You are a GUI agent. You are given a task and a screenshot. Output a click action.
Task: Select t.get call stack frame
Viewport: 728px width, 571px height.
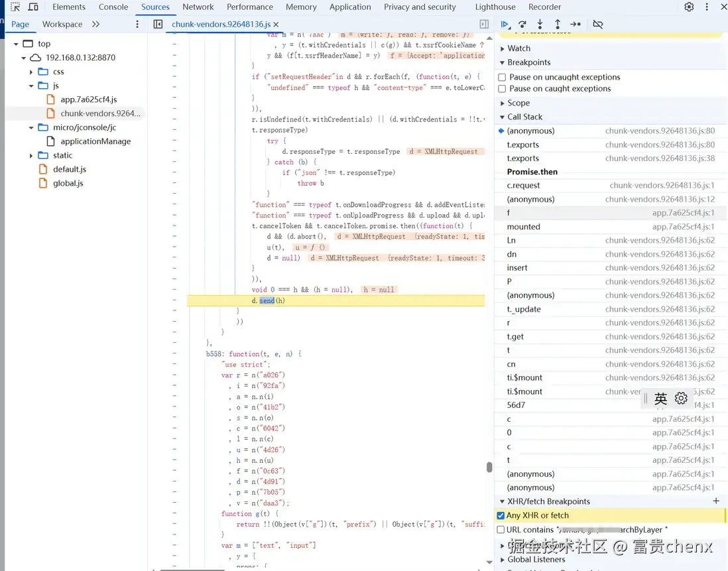point(610,337)
